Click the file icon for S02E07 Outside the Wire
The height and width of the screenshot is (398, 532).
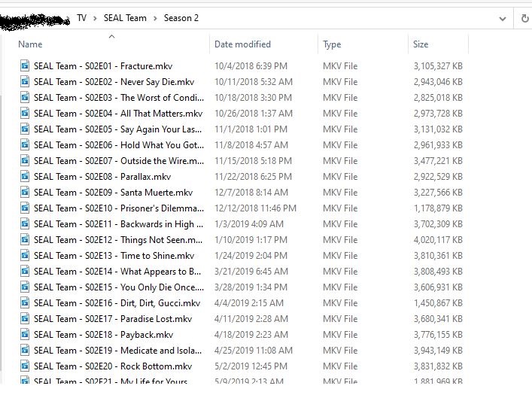[x=25, y=160]
